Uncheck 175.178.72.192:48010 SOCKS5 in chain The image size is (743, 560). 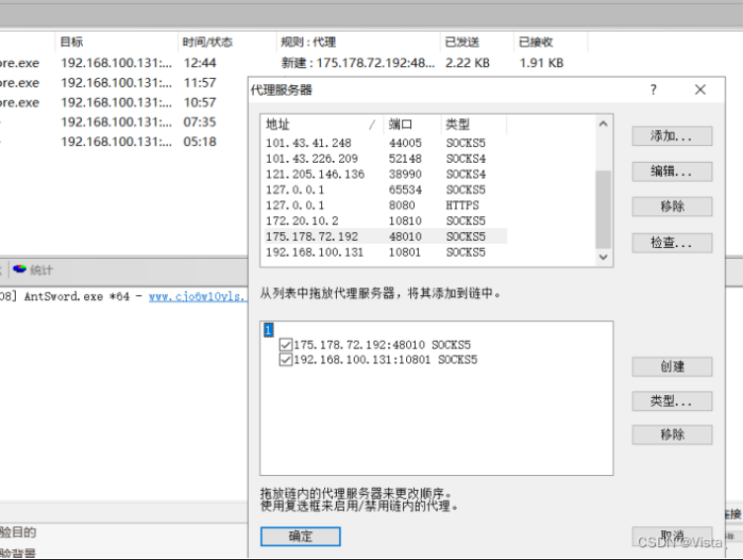(286, 345)
